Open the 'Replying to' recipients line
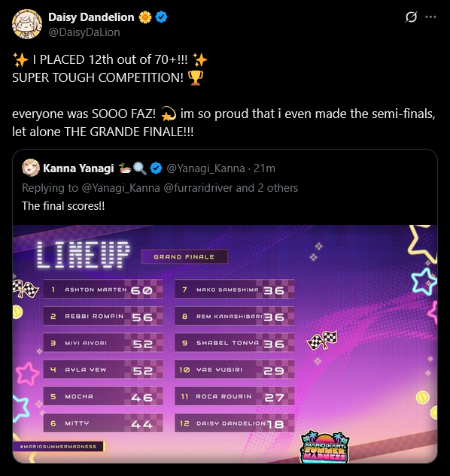The width and height of the screenshot is (450, 476). pos(160,188)
